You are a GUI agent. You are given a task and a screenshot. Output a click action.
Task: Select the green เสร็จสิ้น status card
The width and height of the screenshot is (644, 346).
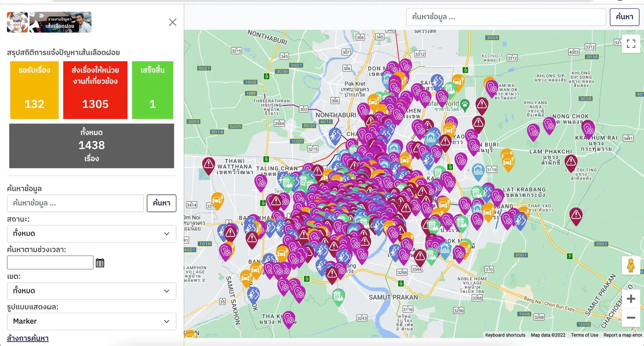pos(153,90)
